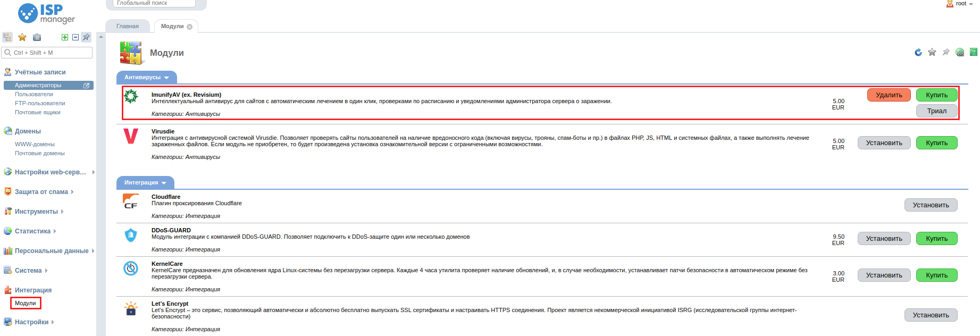Install the Let's Encrypt module
Image resolution: width=980 pixels, height=336 pixels.
tap(931, 315)
